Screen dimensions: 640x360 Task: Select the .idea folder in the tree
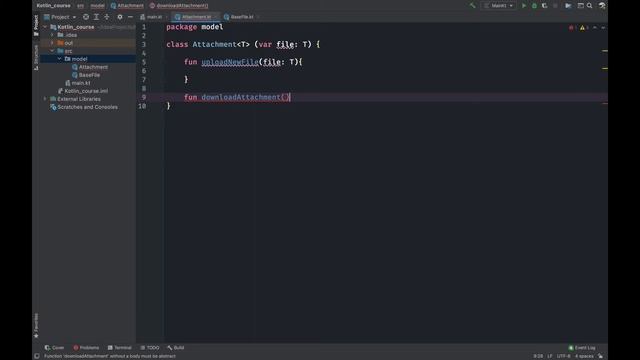tap(71, 35)
